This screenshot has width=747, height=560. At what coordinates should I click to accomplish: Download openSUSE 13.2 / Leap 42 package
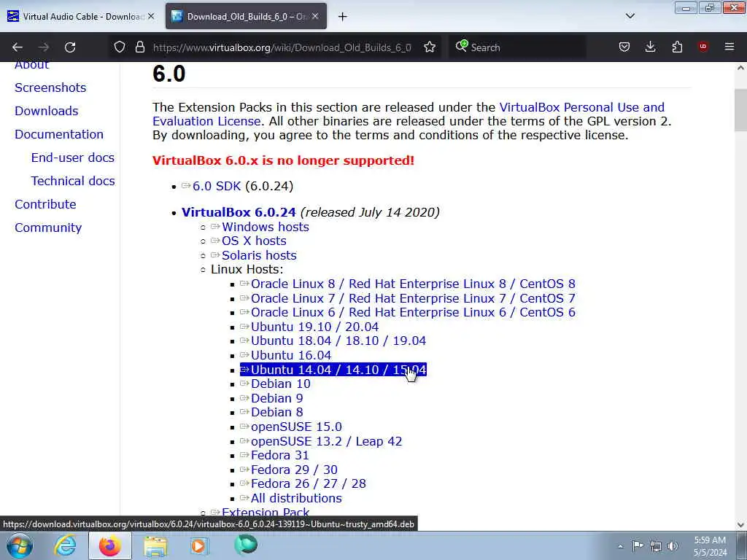(326, 441)
